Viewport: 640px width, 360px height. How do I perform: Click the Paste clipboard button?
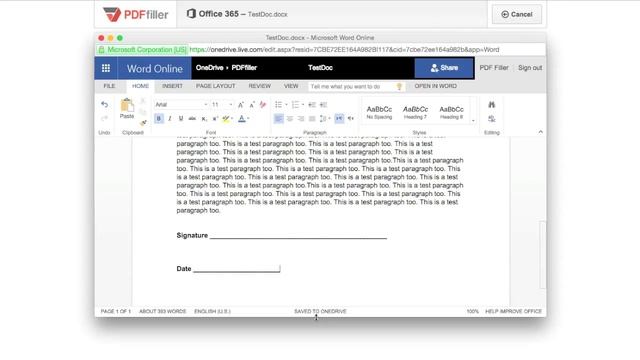coord(127,109)
